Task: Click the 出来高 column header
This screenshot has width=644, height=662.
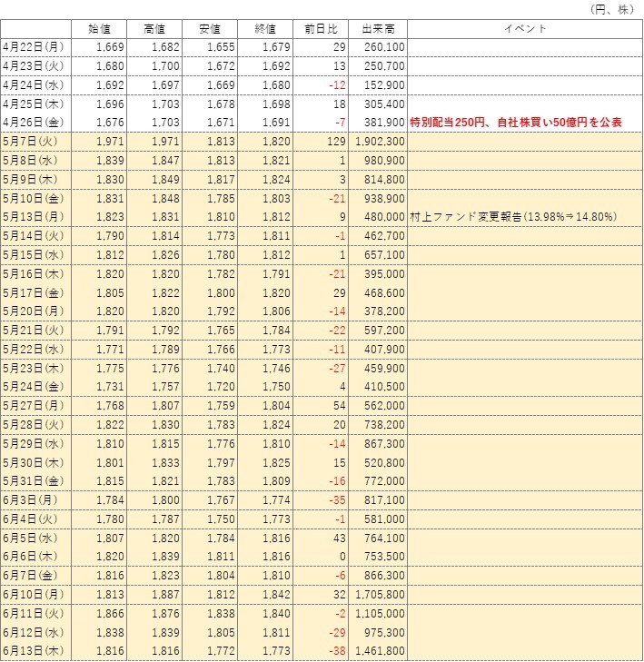Action: point(378,29)
